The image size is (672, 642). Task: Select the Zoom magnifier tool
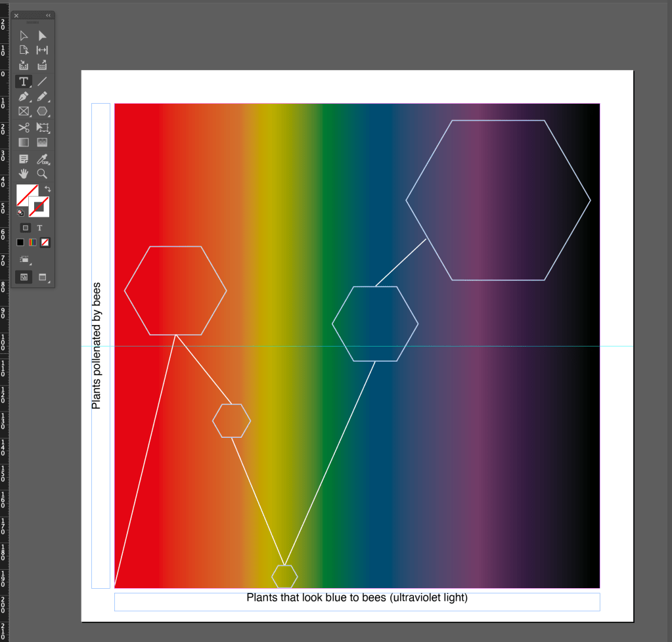click(x=42, y=173)
